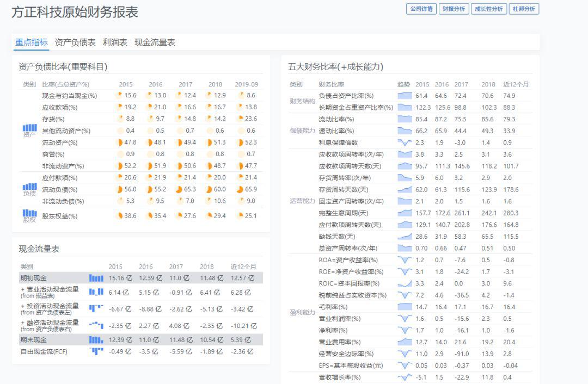Screen dimensions: 588x384
Task: Click the 利息保障倍数 trend sparkline
Action: tap(405, 143)
